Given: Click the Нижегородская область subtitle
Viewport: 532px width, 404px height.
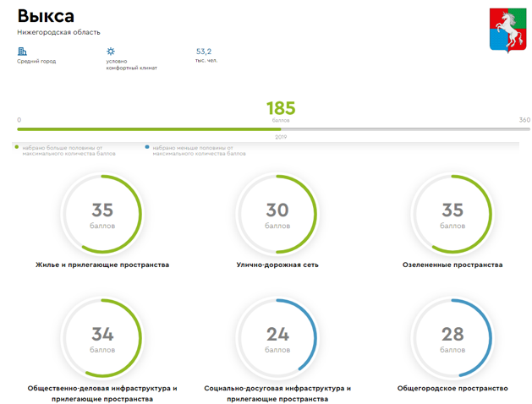Looking at the screenshot, I should (x=58, y=32).
